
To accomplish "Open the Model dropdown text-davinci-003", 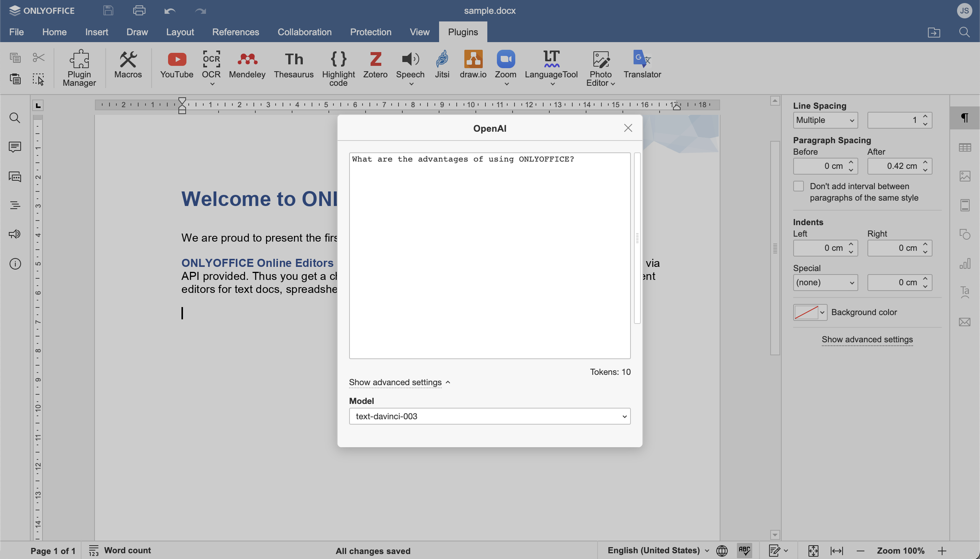I will [x=489, y=416].
